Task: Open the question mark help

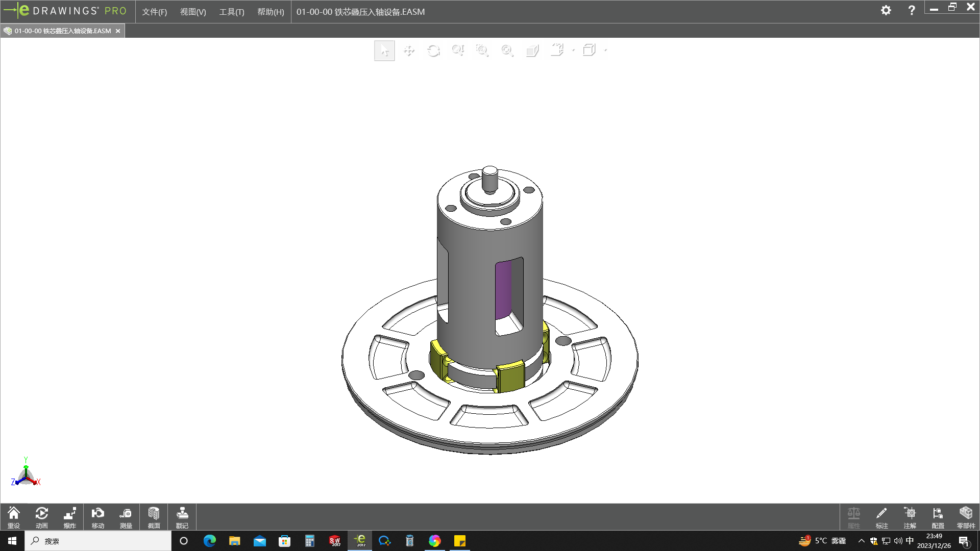Action: tap(912, 10)
